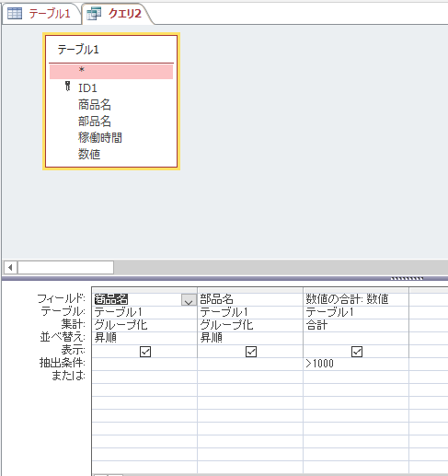This screenshot has width=448, height=476.
Task: Click the column selector bar above 数値の合計
Action: point(356,290)
